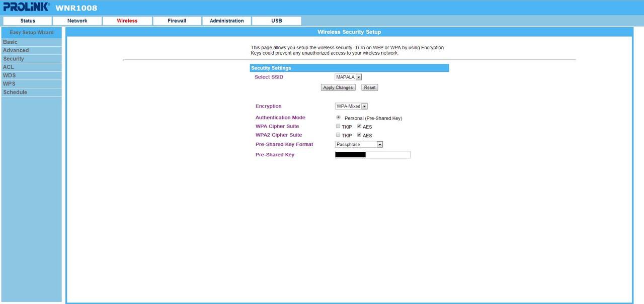Uncheck AES for WPA2 Cipher Suite
Image resolution: width=644 pixels, height=304 pixels.
coord(359,135)
